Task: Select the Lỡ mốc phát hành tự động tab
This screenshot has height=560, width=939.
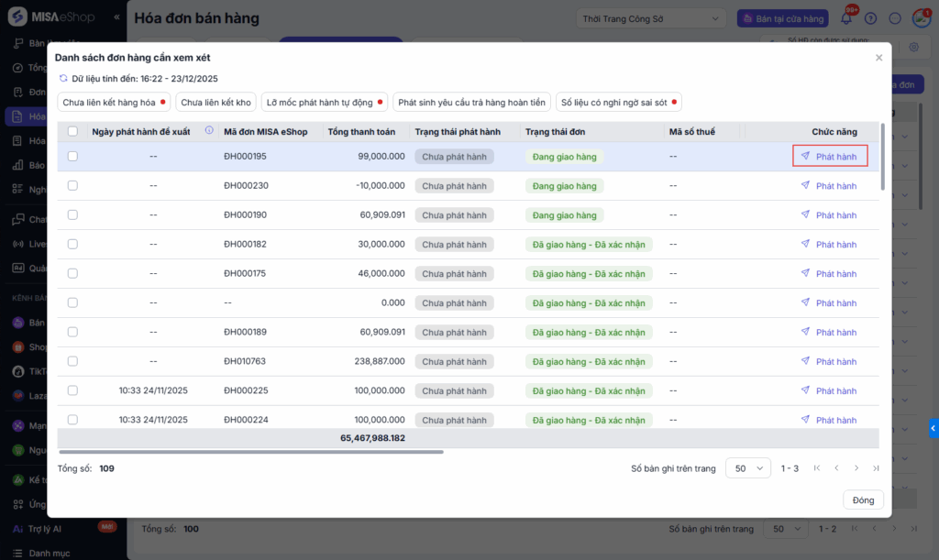Action: [324, 103]
